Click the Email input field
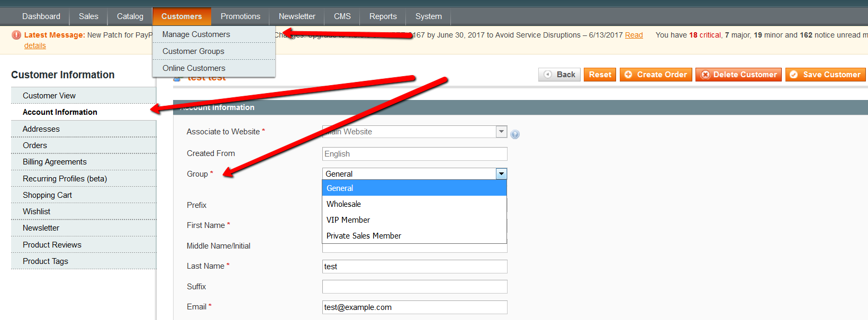The height and width of the screenshot is (320, 868). point(414,307)
